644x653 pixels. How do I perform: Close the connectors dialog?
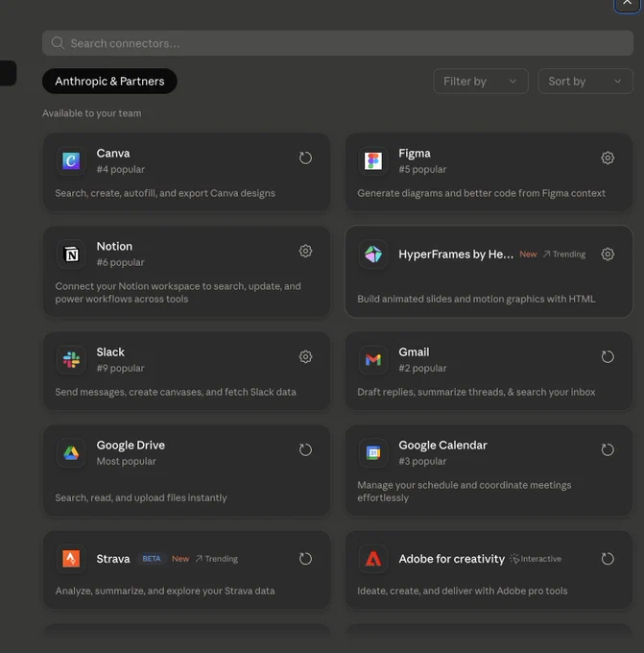pos(627,3)
